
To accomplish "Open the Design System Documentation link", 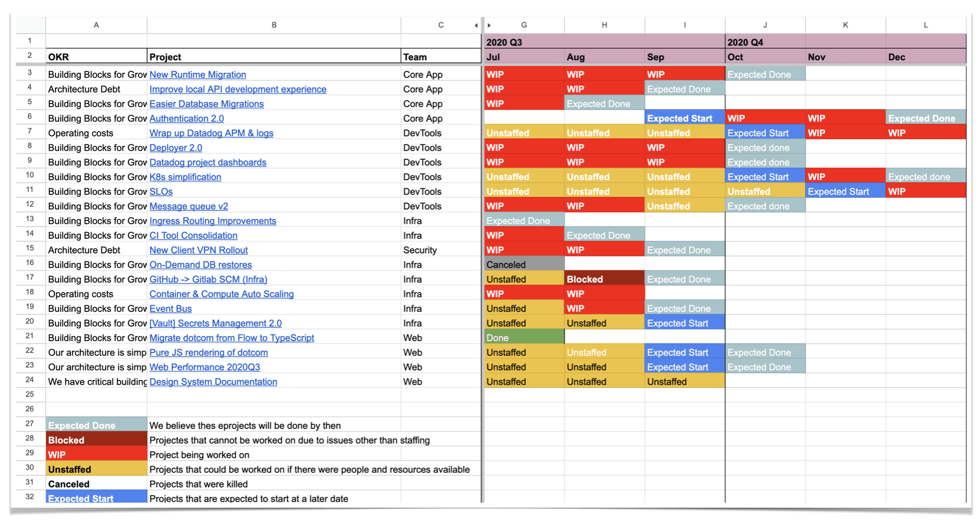I will coord(213,382).
